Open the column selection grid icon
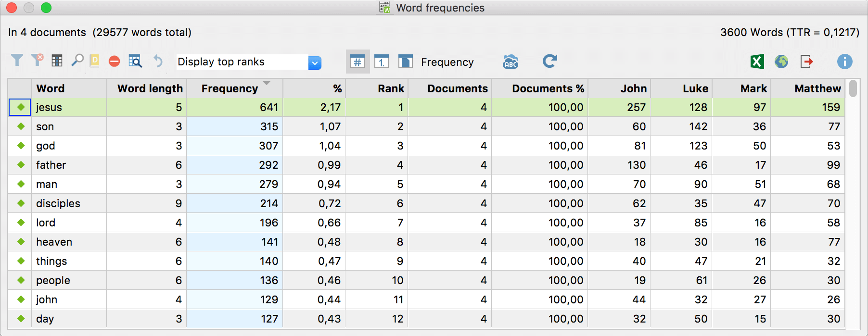The image size is (868, 336). [57, 61]
